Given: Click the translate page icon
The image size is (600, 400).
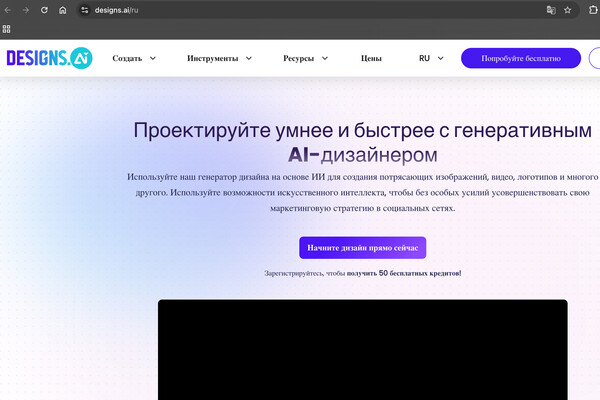Looking at the screenshot, I should 550,9.
